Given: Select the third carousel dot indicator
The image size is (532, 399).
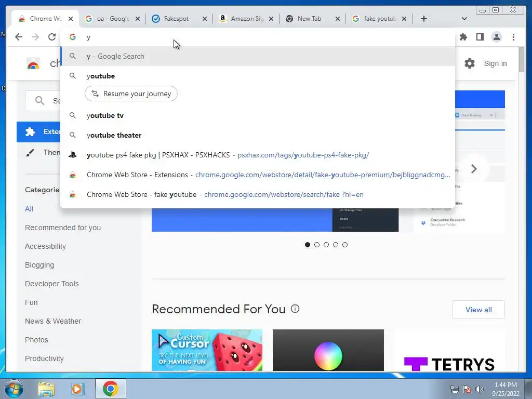Looking at the screenshot, I should [326, 245].
